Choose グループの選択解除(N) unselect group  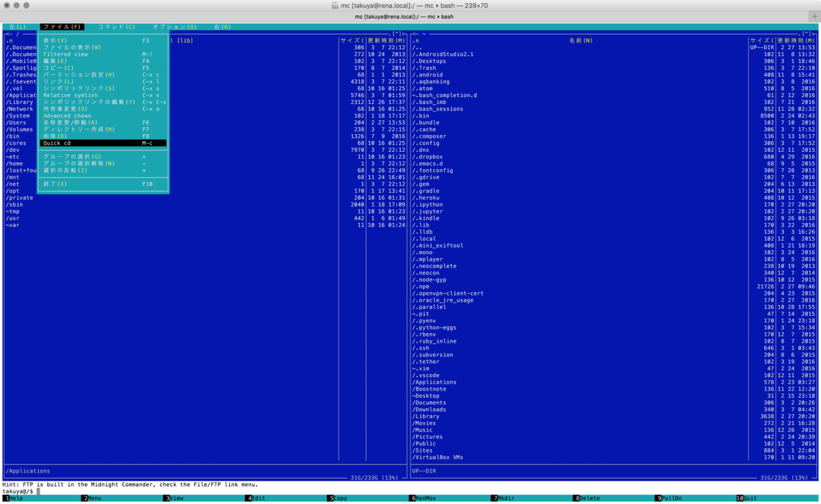103,163
